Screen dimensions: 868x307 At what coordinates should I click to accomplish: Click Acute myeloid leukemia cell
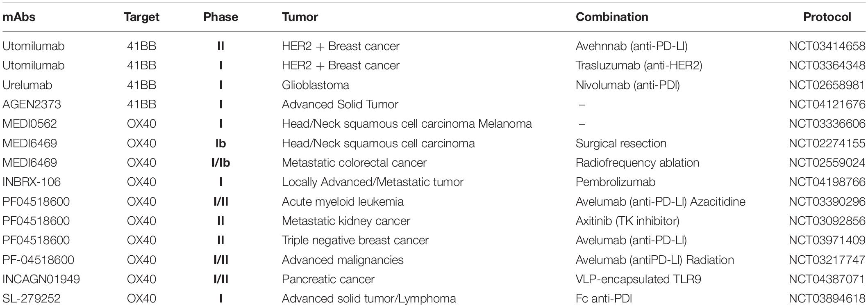click(x=343, y=202)
